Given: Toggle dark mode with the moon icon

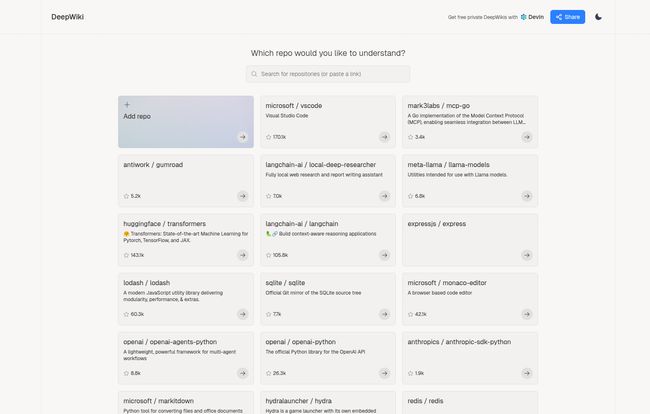Looking at the screenshot, I should (598, 17).
